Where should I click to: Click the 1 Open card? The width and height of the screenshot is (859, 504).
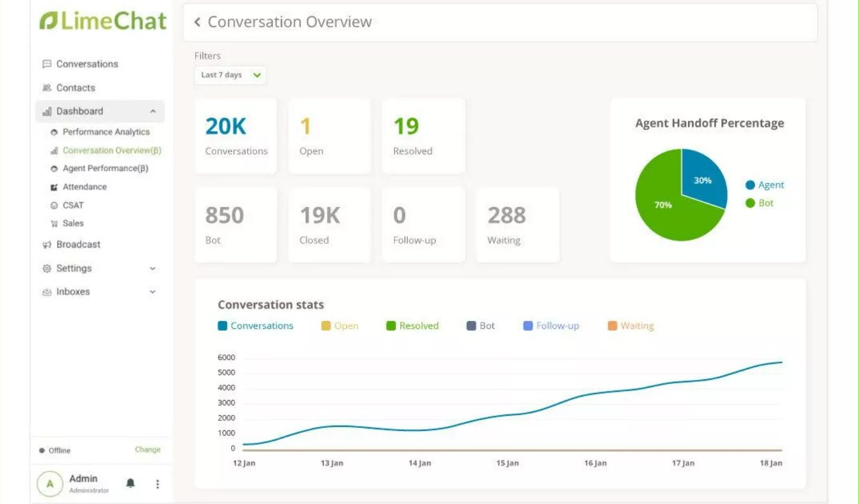pos(330,136)
